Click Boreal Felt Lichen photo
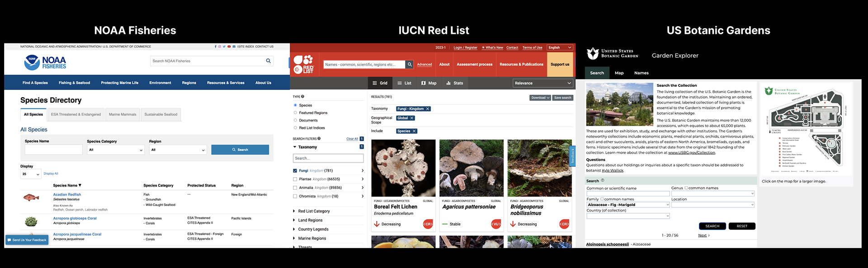 coord(403,168)
